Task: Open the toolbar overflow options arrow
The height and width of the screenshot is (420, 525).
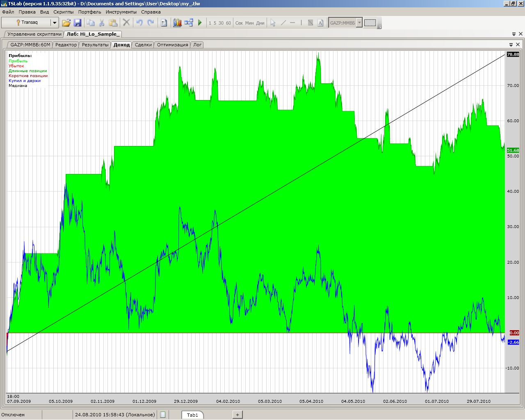Action: pyautogui.click(x=379, y=27)
